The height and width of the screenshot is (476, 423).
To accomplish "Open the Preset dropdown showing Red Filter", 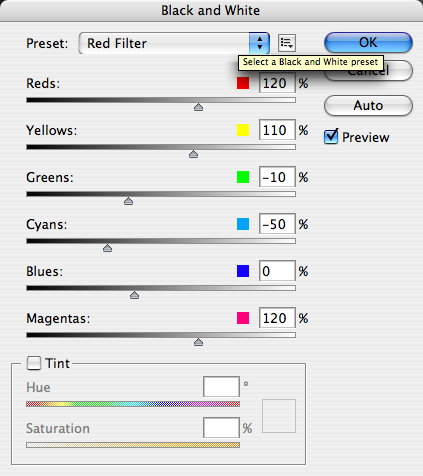I will click(174, 43).
